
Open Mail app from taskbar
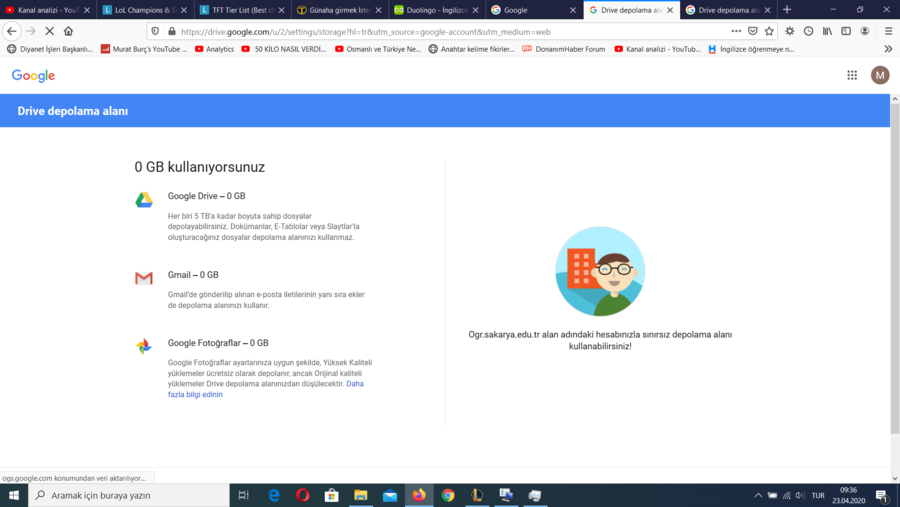pos(390,495)
